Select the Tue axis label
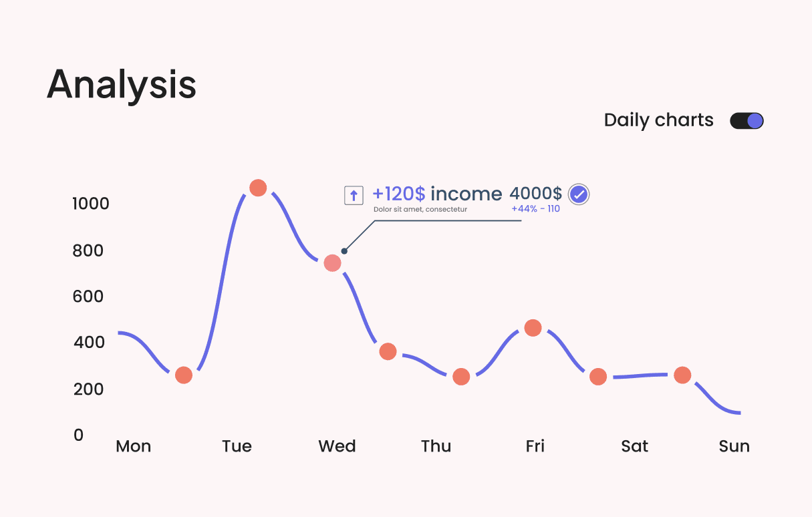Screen dimensions: 812x517 237,446
